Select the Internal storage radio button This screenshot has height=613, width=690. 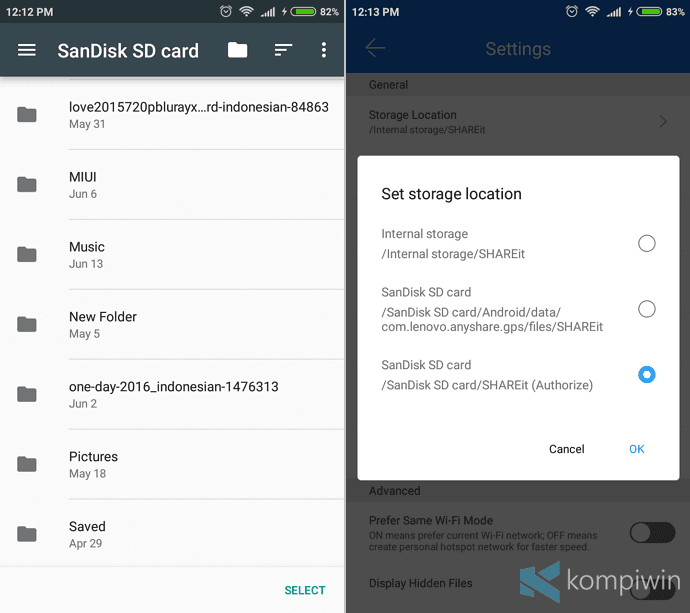coord(646,243)
